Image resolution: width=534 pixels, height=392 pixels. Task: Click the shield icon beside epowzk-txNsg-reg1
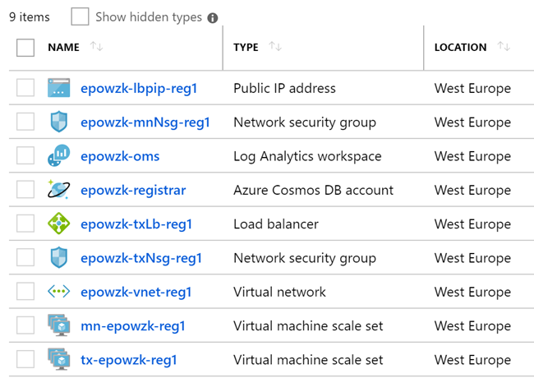(x=59, y=257)
